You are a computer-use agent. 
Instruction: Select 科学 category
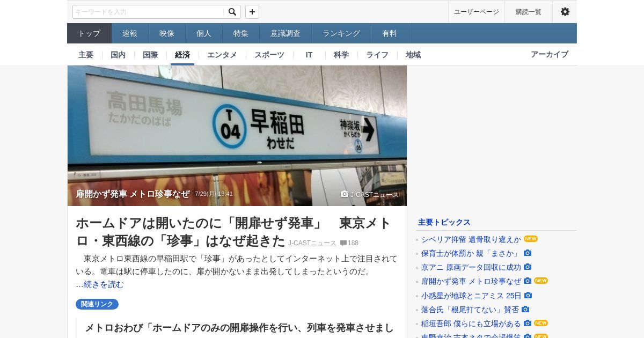(x=341, y=55)
